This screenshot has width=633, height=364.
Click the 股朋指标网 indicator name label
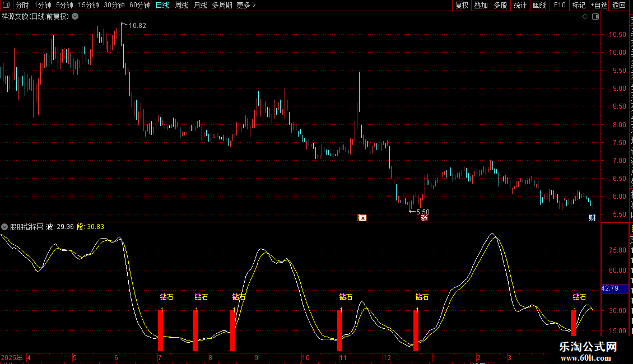pyautogui.click(x=27, y=227)
